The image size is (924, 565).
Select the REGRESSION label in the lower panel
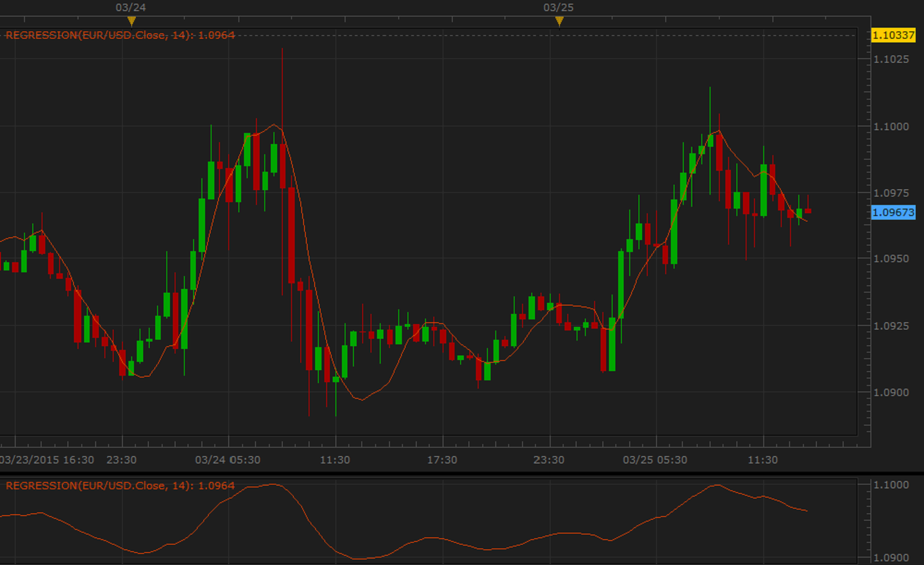120,486
